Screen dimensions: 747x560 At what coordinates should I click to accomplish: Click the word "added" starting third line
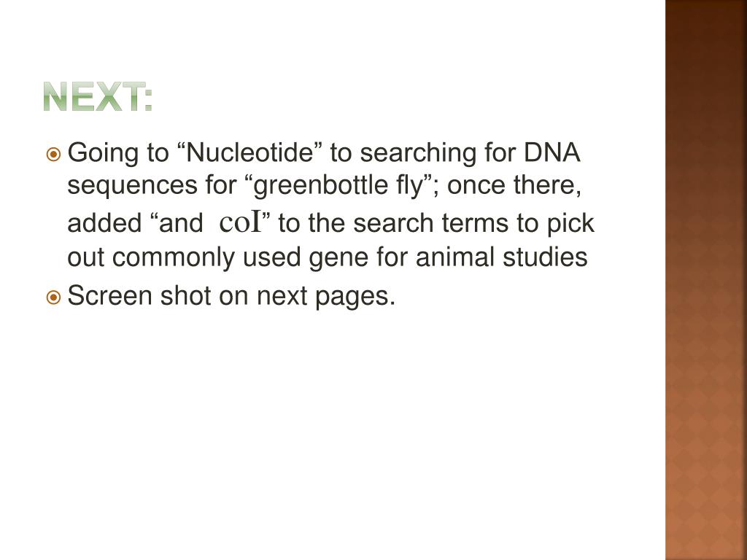pos(105,223)
